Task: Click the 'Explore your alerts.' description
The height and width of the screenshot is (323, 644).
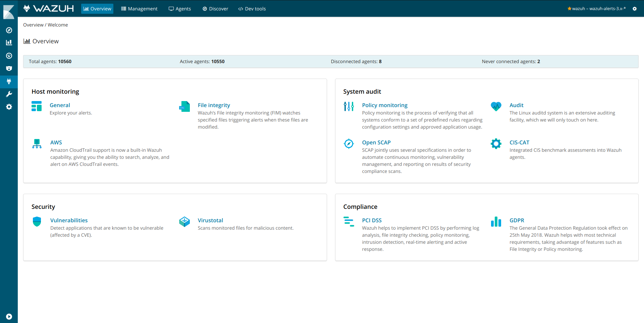Action: 71,113
